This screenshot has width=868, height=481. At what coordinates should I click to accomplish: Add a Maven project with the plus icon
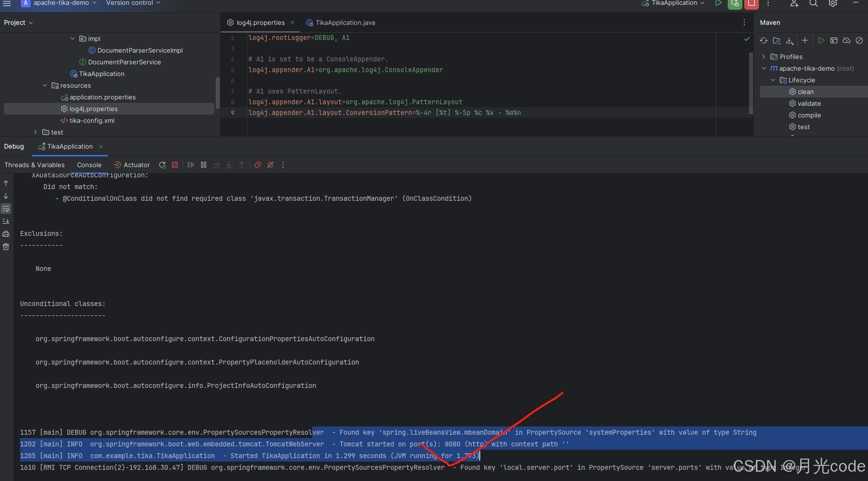tap(805, 40)
